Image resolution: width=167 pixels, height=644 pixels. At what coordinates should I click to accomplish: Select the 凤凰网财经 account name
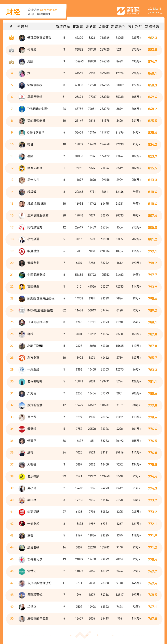click(x=35, y=97)
